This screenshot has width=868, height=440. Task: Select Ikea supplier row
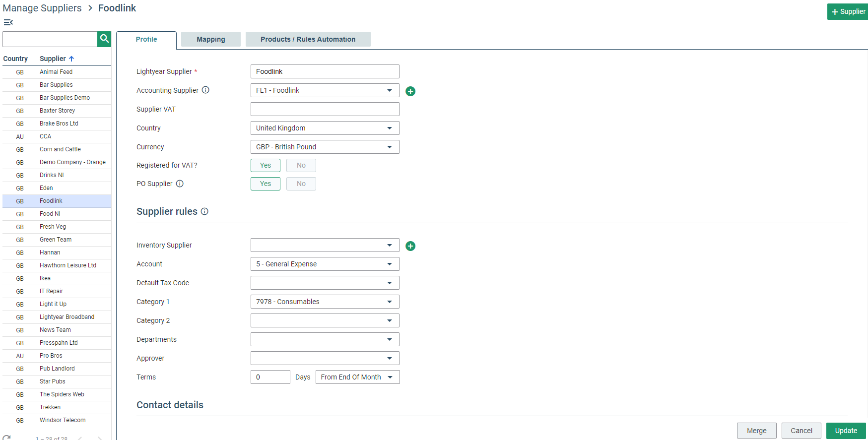point(57,278)
